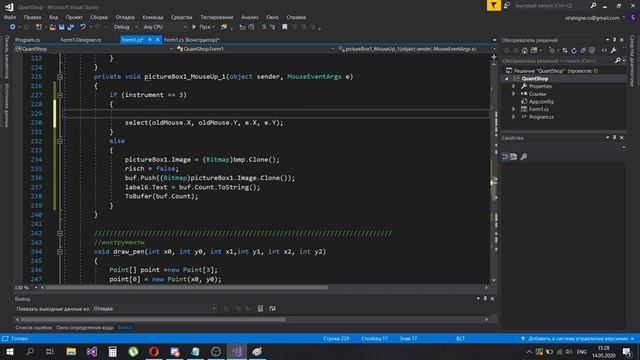The width and height of the screenshot is (640, 360).
Task: Open the Окно определения кода tab
Action: pyautogui.click(x=84, y=328)
